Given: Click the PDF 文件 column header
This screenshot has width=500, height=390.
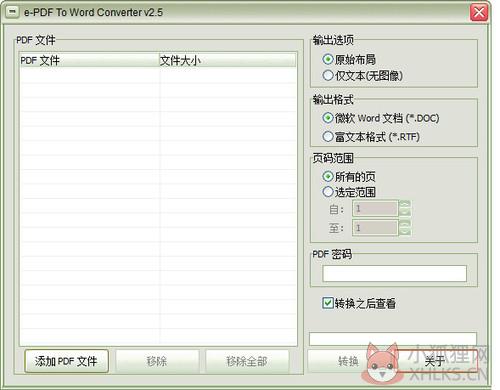Looking at the screenshot, I should 89,60.
